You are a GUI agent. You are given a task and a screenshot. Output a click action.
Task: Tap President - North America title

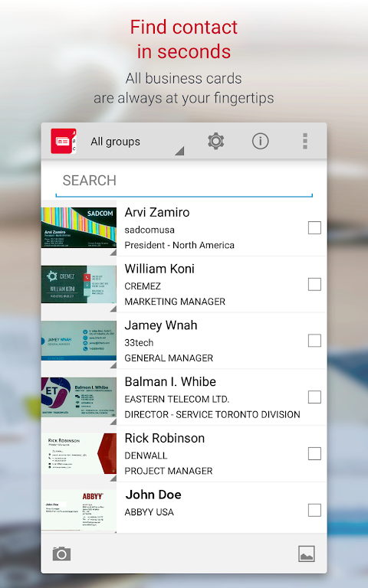point(179,245)
